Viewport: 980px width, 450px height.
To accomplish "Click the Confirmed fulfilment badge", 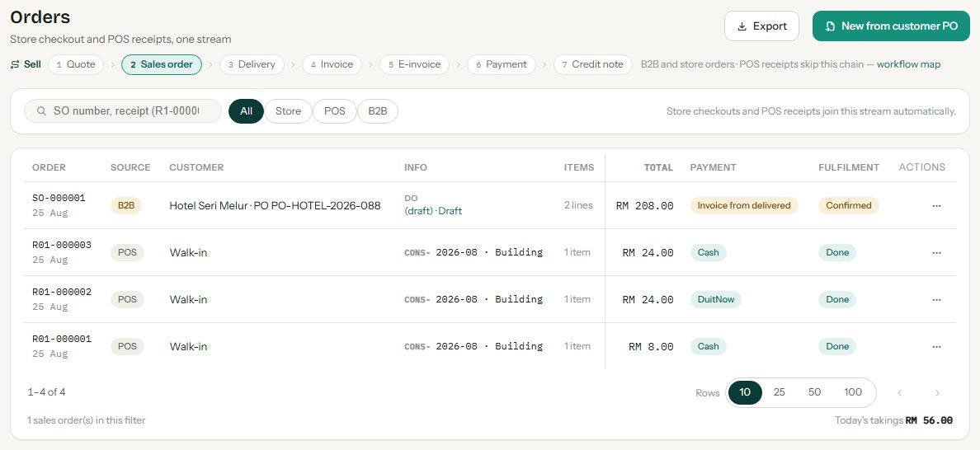I will (849, 205).
